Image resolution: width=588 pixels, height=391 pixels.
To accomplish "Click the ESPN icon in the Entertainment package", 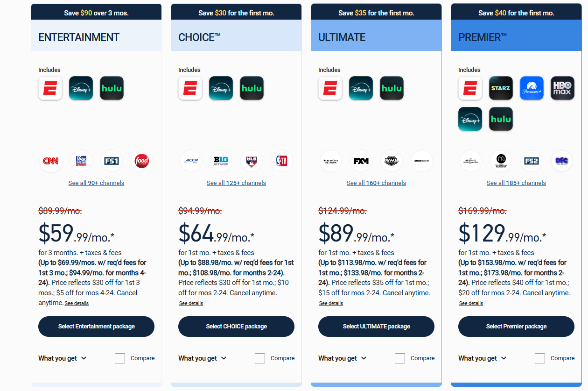I will pos(50,88).
